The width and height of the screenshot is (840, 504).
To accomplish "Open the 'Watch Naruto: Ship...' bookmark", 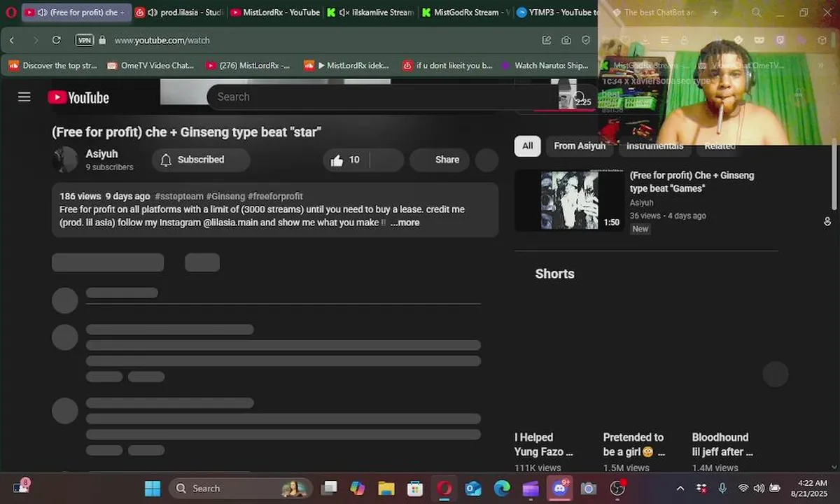I will 545,65.
